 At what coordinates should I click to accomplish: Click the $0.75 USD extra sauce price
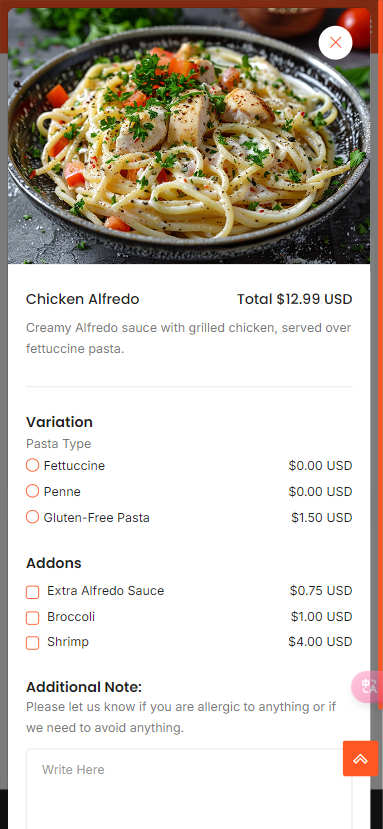pos(321,591)
